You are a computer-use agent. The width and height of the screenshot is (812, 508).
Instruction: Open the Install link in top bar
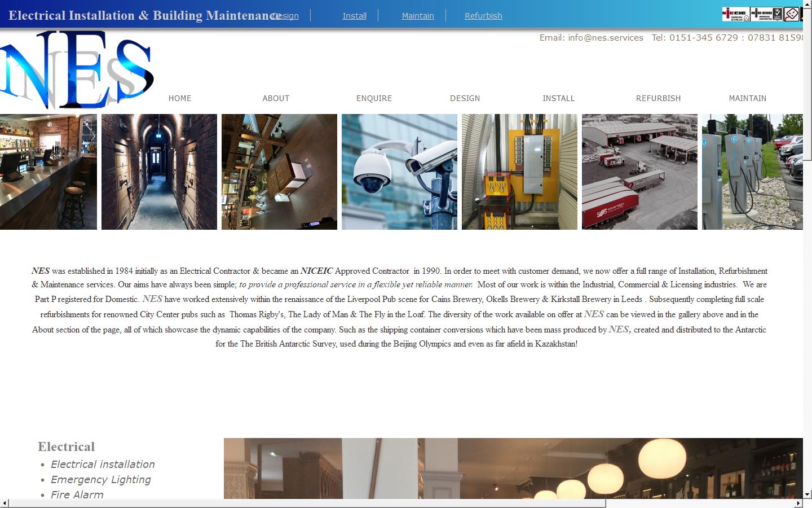pyautogui.click(x=354, y=16)
